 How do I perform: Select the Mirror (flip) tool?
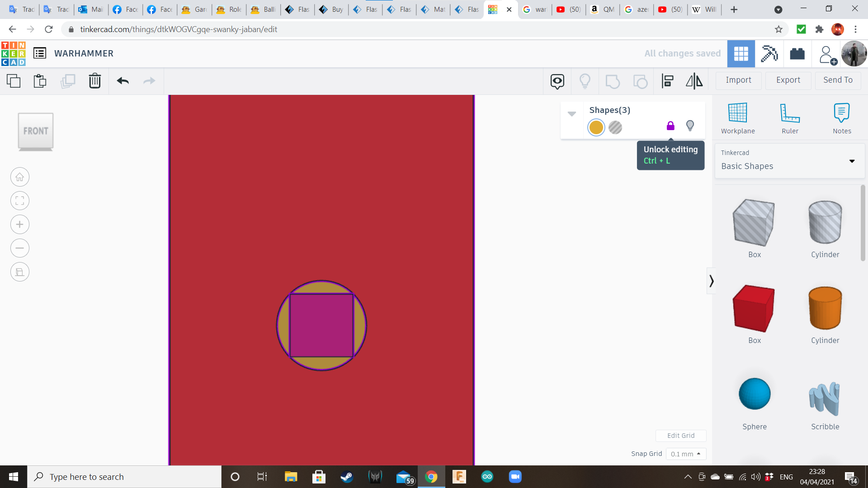(694, 81)
